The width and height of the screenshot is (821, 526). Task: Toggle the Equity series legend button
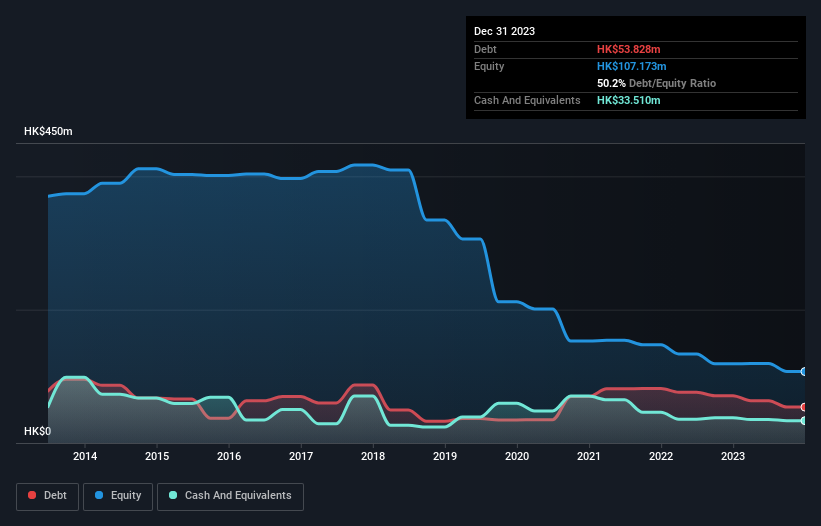point(118,496)
